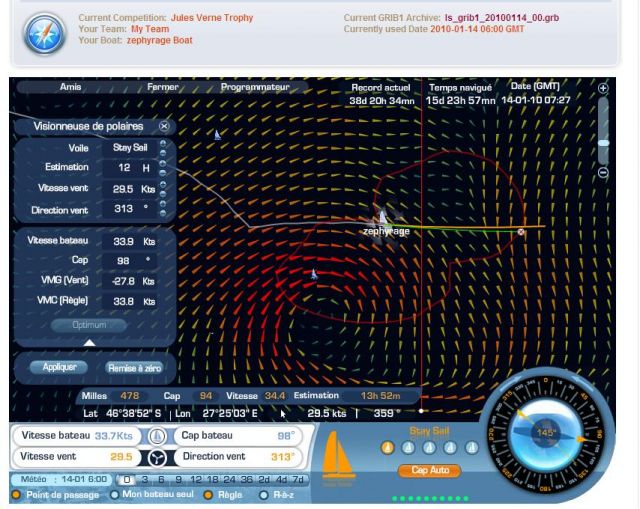Click the Remise à zéro button
640x509 pixels.
(134, 368)
